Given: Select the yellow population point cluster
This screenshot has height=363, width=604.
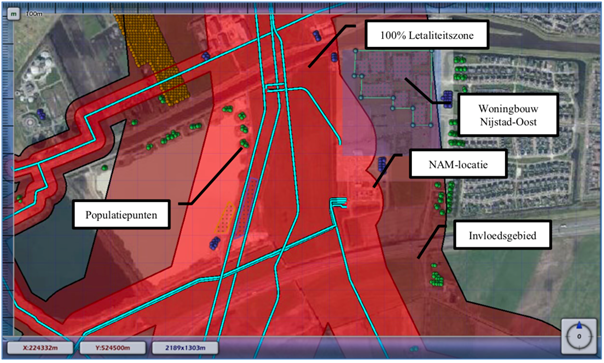Looking at the screenshot, I should click(154, 58).
